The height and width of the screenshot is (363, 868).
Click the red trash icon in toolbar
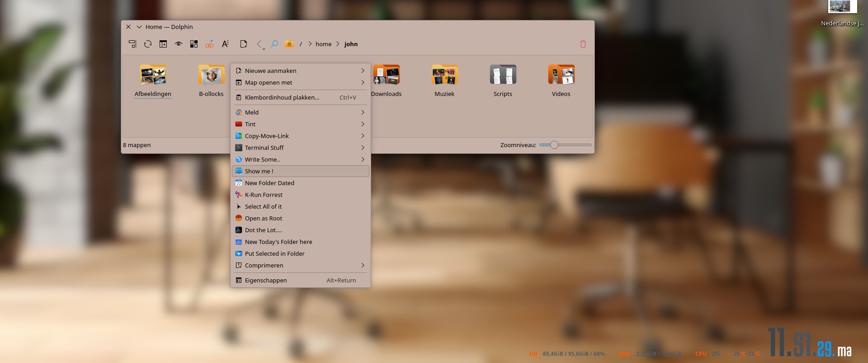583,44
